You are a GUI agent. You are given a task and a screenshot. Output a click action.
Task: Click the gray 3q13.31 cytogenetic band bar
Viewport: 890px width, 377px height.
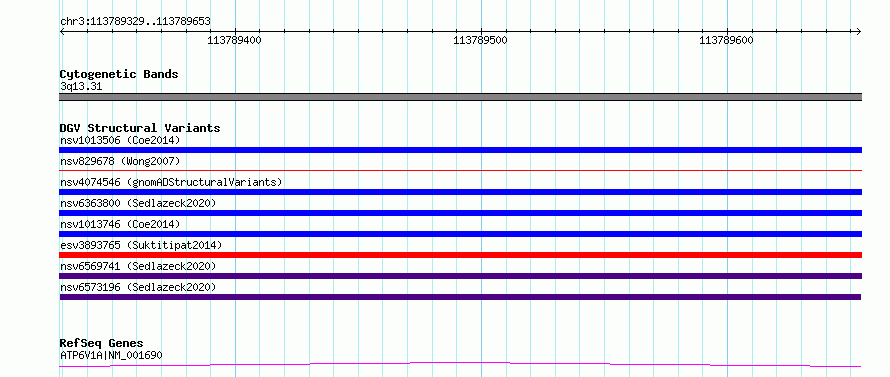pyautogui.click(x=460, y=97)
